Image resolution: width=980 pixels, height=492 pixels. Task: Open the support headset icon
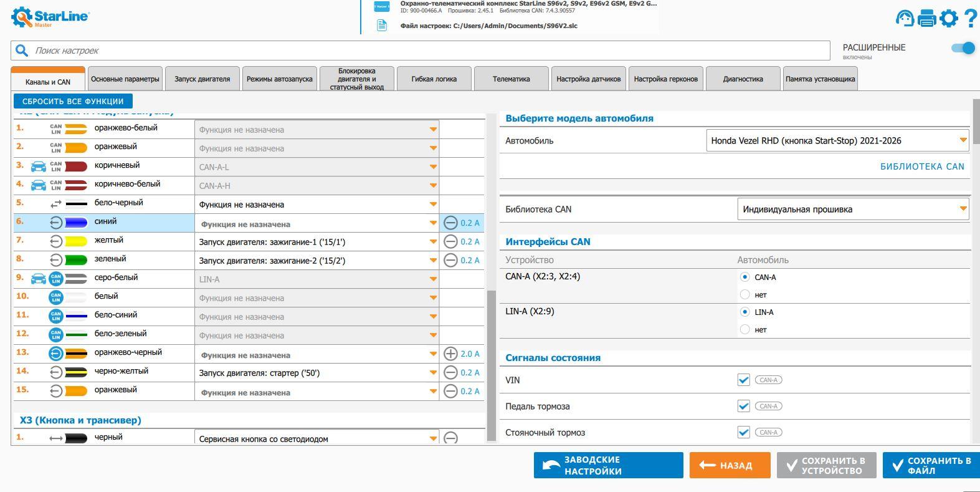905,18
